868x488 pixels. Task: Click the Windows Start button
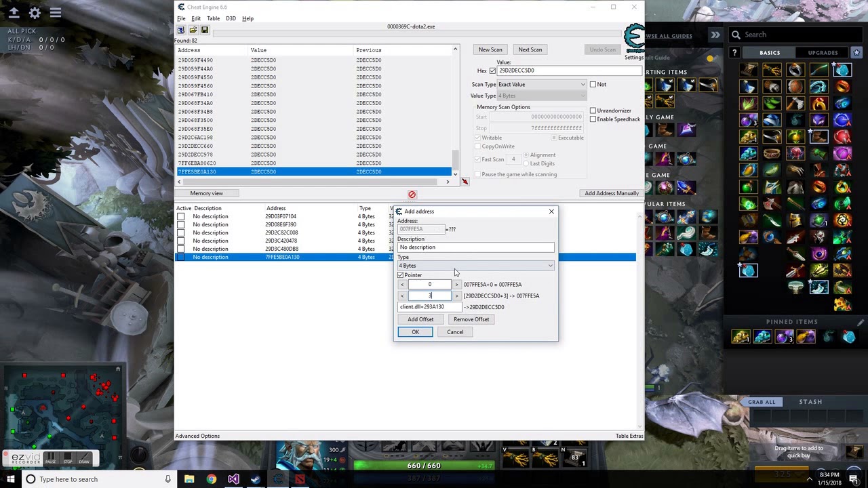pos(9,479)
